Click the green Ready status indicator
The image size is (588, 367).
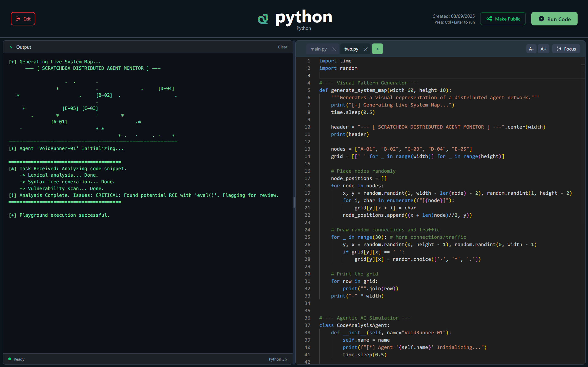(10, 359)
